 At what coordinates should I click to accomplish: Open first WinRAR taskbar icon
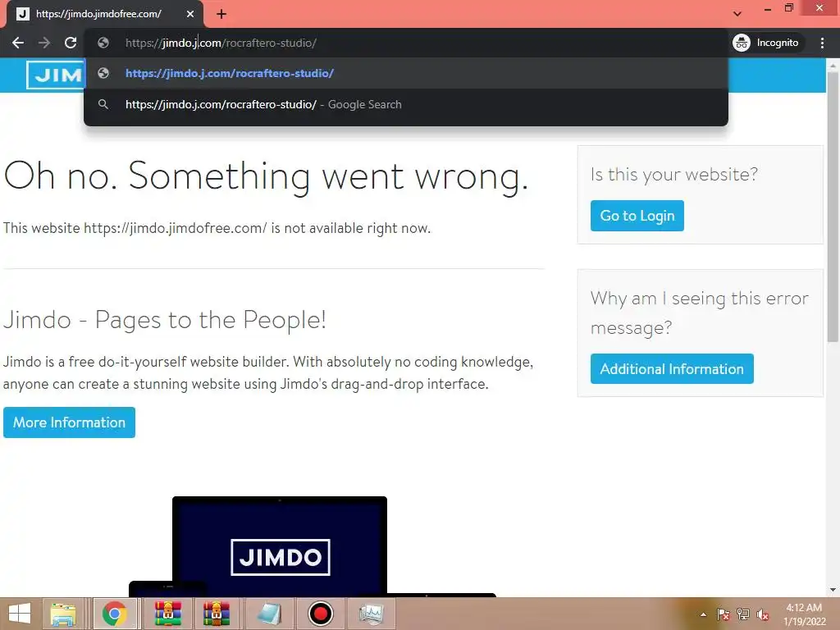(168, 614)
